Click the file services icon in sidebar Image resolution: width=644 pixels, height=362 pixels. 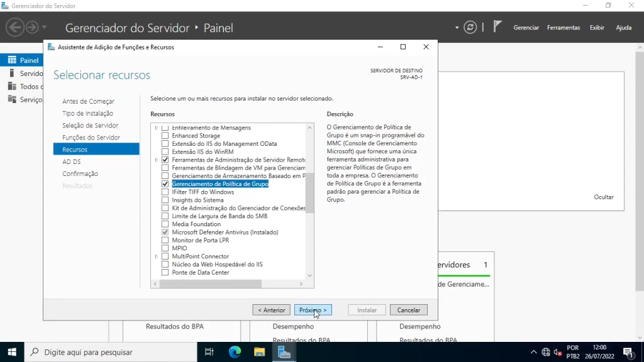pos(12,100)
